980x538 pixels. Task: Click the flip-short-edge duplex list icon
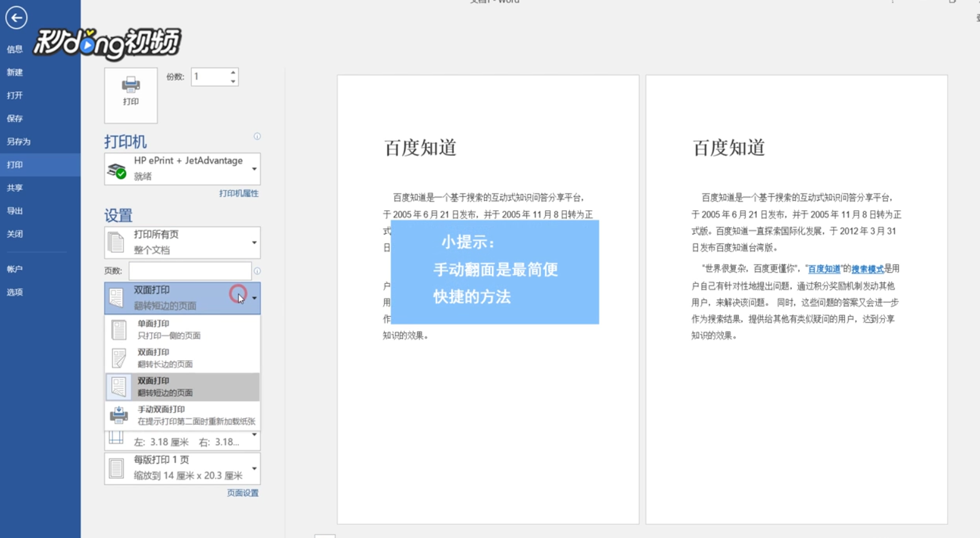click(x=119, y=387)
